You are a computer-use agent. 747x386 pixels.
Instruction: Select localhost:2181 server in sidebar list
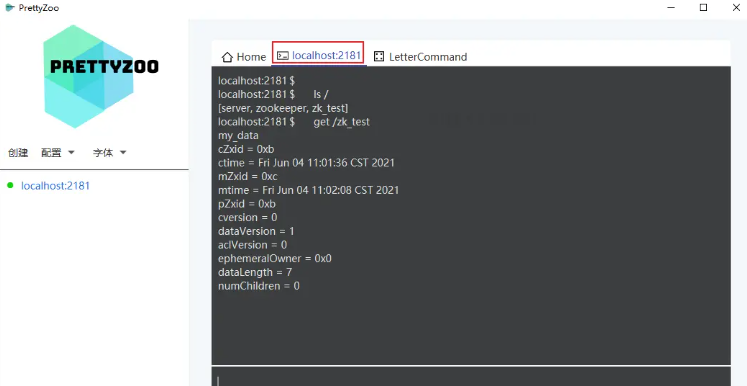[x=55, y=185]
